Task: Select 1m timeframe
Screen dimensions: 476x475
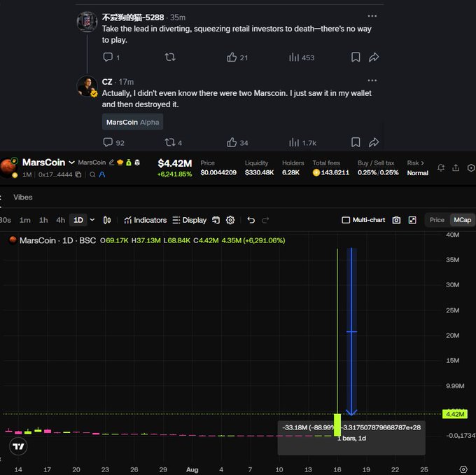Action: (25, 220)
